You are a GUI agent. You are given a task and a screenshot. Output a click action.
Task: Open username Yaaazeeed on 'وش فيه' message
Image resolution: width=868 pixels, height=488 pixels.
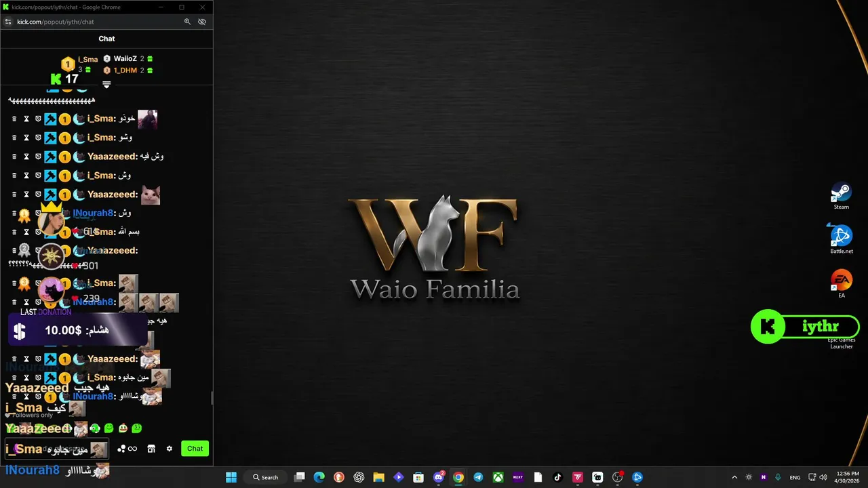pos(112,157)
